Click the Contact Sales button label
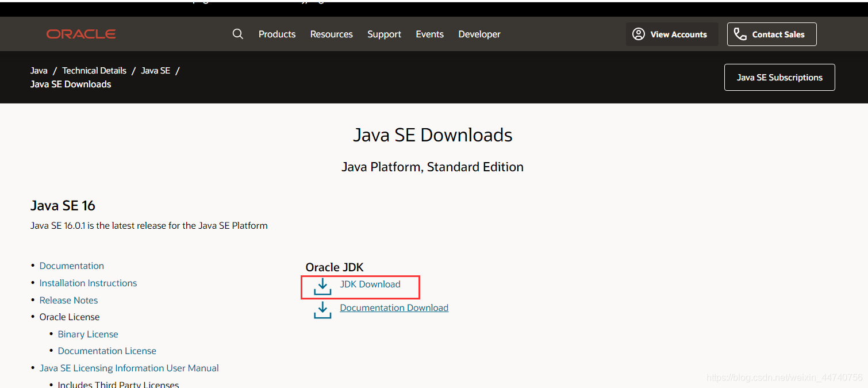 tap(778, 34)
